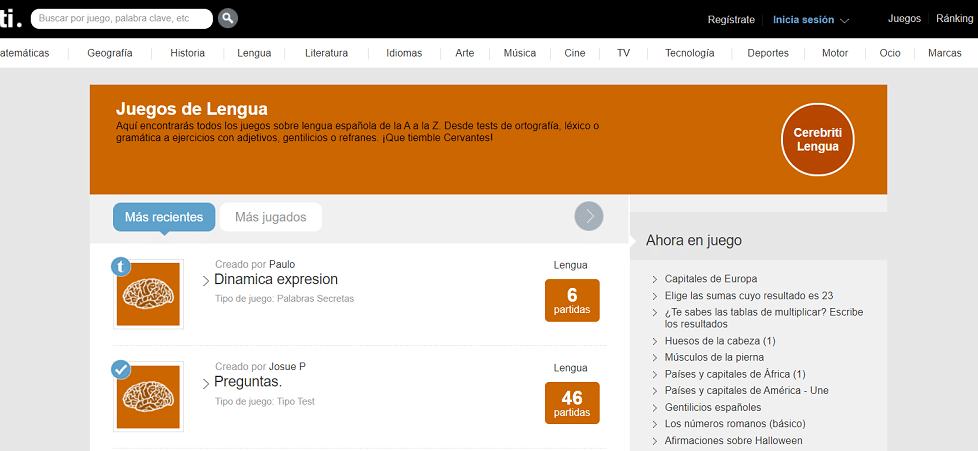Click Tipo de juego: Palabras Secretas text
The image size is (978, 451).
(284, 299)
